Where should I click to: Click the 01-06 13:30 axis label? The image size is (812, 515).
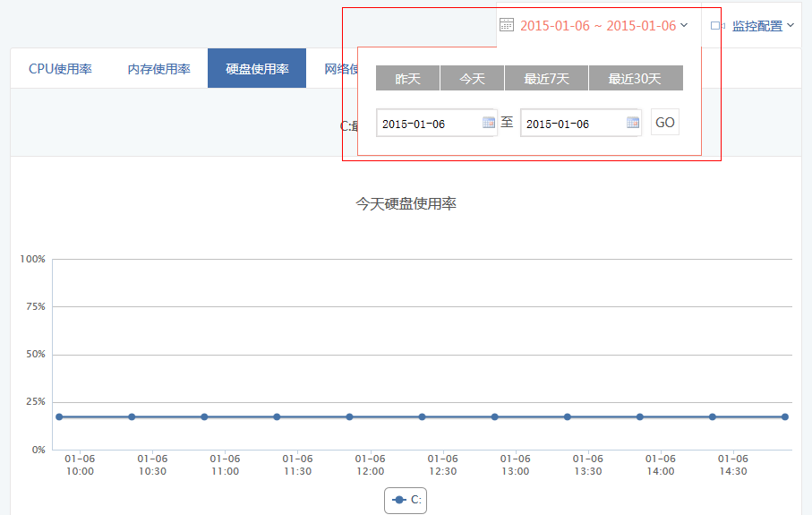coord(588,465)
